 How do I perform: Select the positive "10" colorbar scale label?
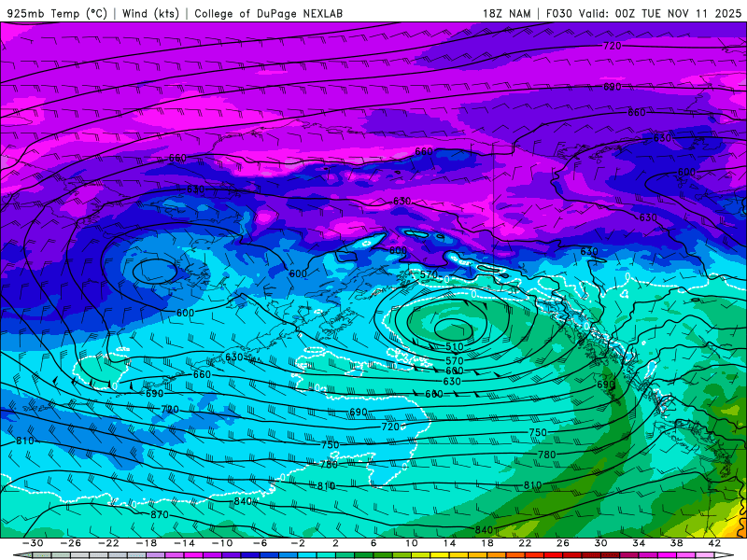pos(412,543)
